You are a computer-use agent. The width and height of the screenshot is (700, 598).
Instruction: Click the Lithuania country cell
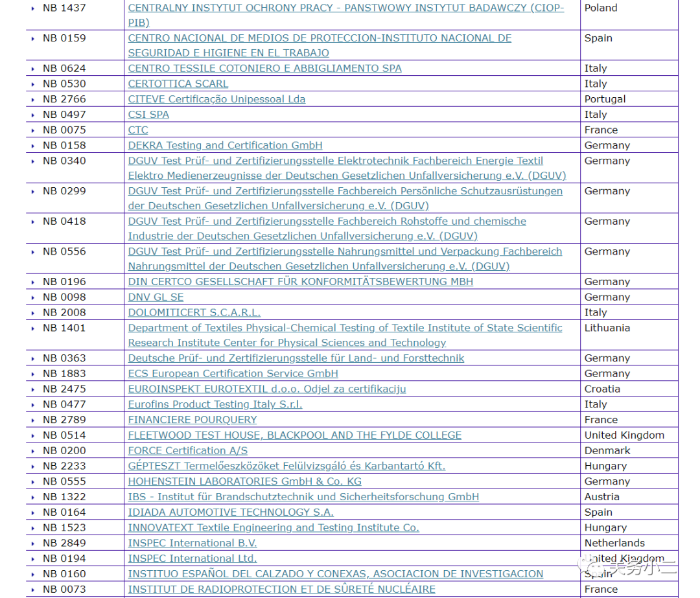pos(607,328)
